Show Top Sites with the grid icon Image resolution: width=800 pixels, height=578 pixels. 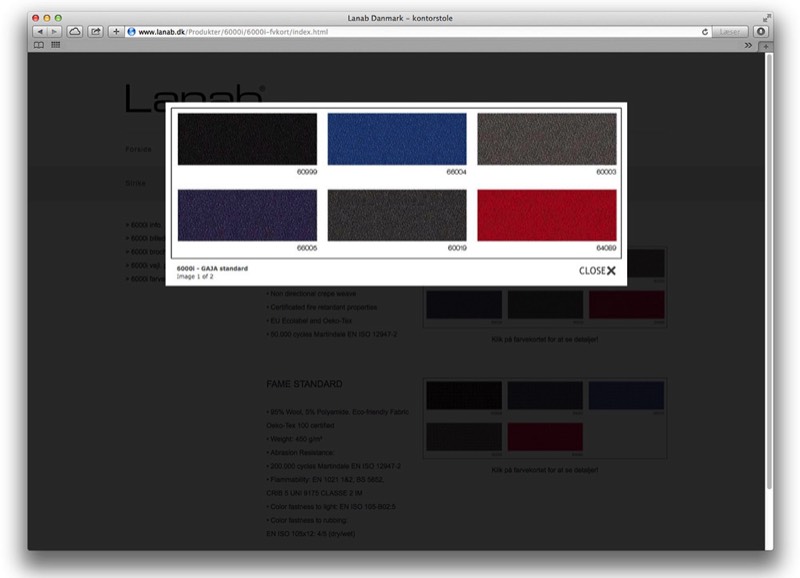point(56,45)
